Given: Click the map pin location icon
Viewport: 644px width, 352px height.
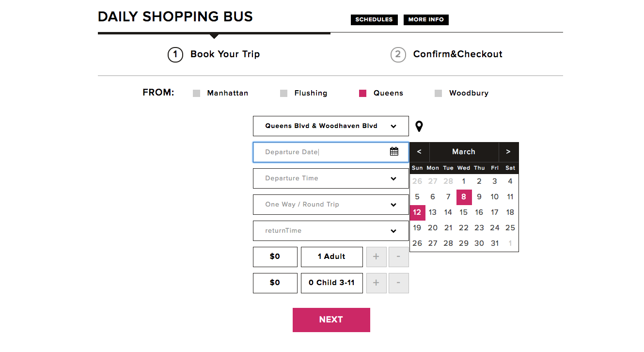Looking at the screenshot, I should [419, 127].
